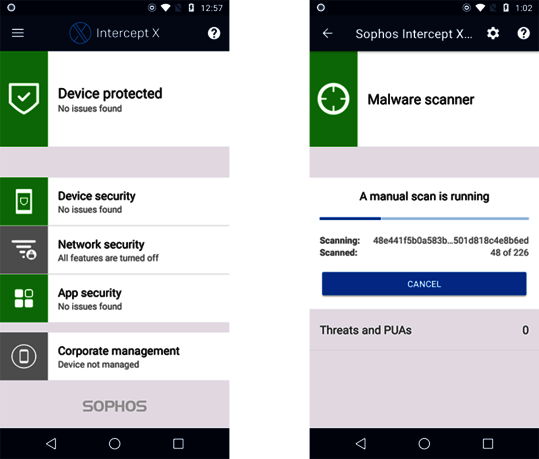Tap the Malware scanner crosshair icon
This screenshot has width=539, height=459.
333,99
